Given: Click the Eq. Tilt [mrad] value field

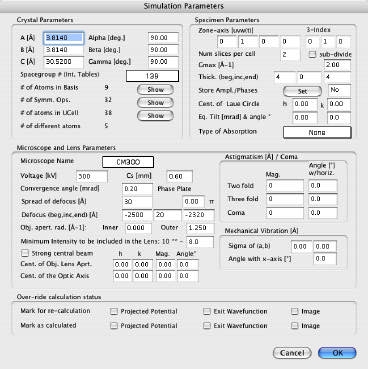Looking at the screenshot, I should (x=305, y=118).
